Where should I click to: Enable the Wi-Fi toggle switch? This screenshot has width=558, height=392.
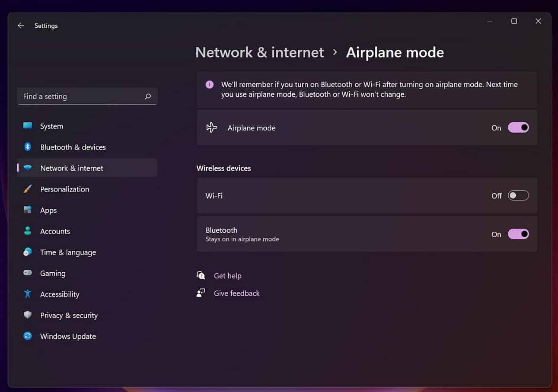click(x=518, y=195)
